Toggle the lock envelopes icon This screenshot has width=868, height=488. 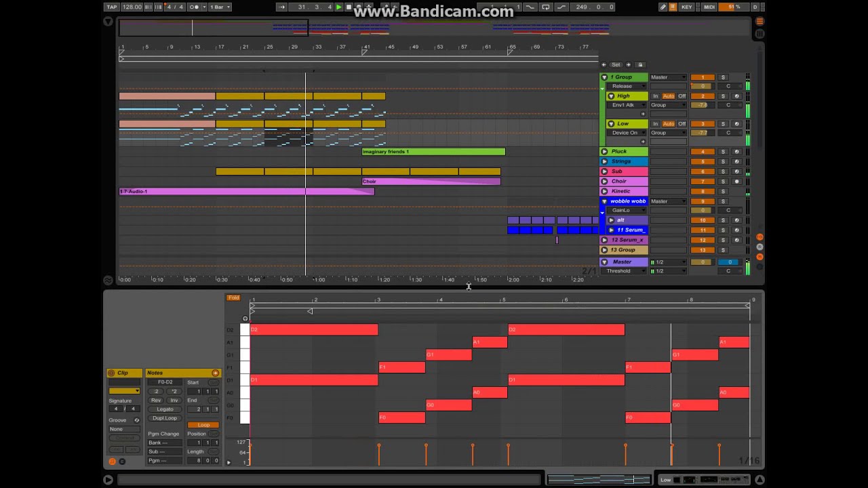[640, 64]
